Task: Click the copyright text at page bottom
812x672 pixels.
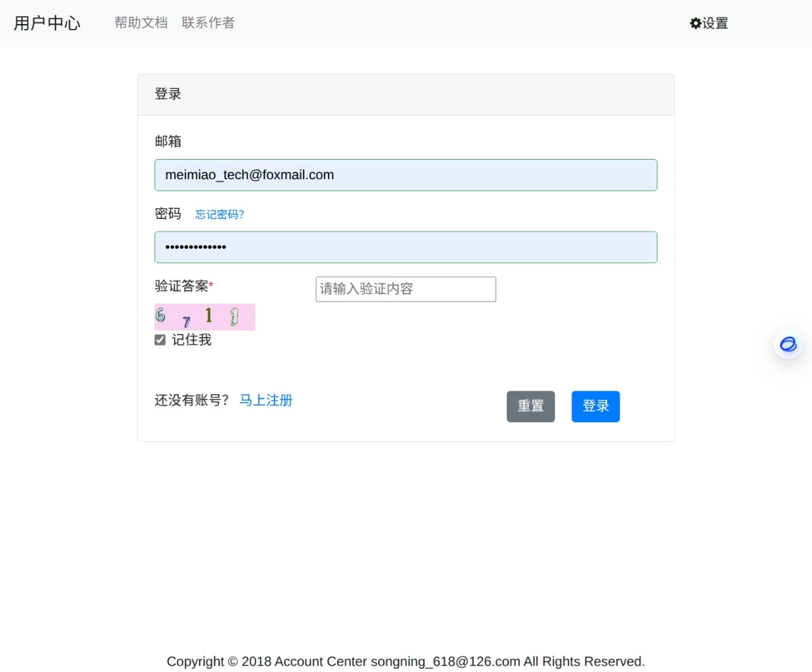Action: point(406,661)
